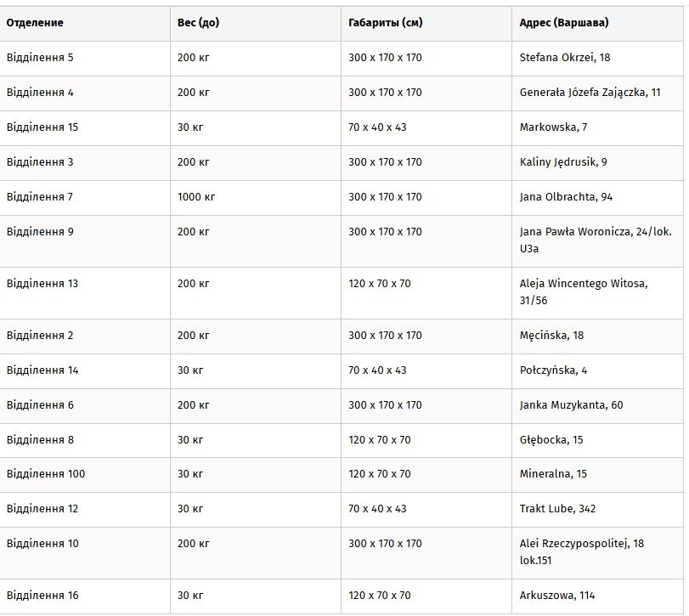Click the "Отделение" column header

35,23
